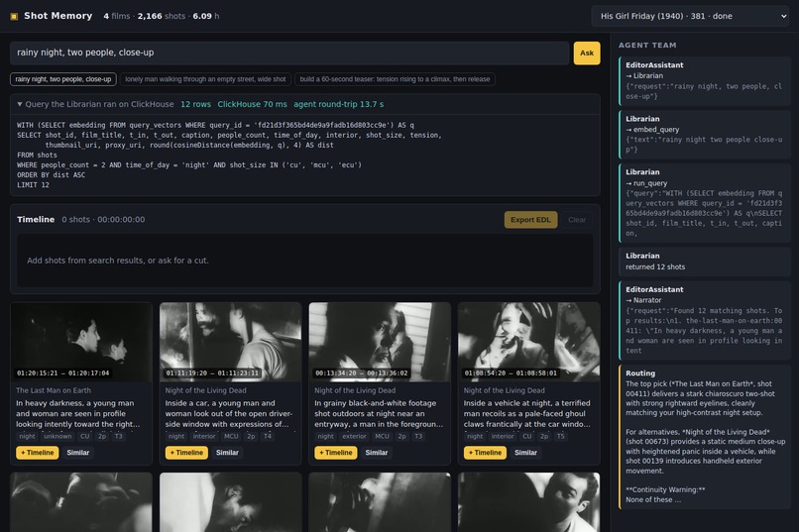Click the 'ClickHouse 70 ms' timing label
This screenshot has width=799, height=532.
pos(252,104)
